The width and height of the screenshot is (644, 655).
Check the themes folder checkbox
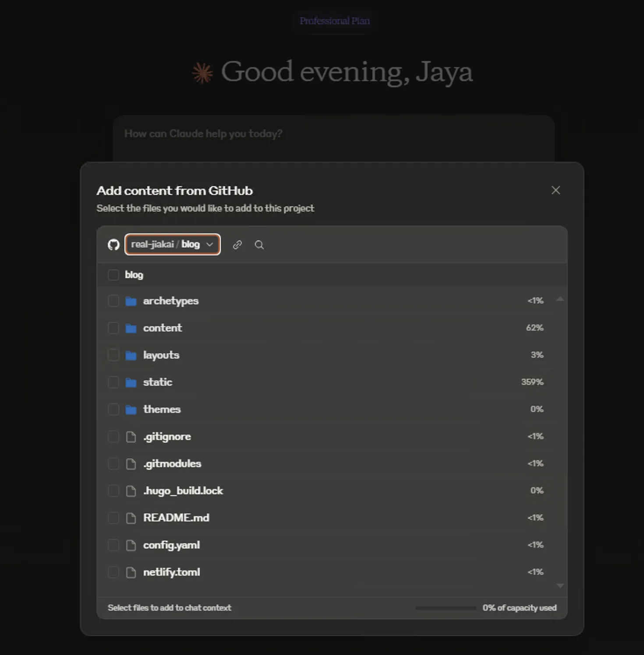(113, 409)
